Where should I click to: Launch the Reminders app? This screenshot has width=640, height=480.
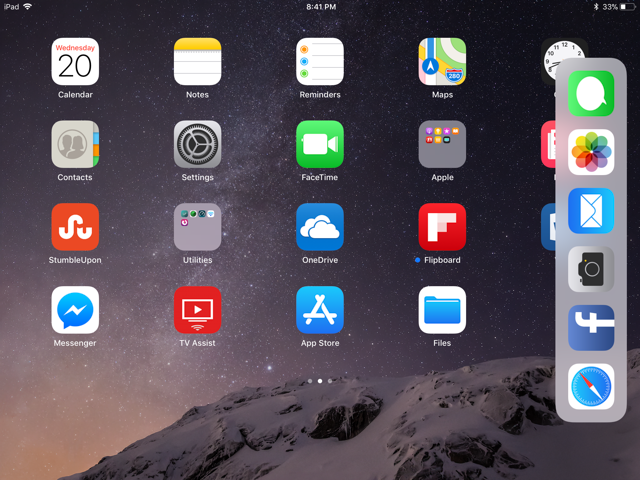[x=320, y=62]
